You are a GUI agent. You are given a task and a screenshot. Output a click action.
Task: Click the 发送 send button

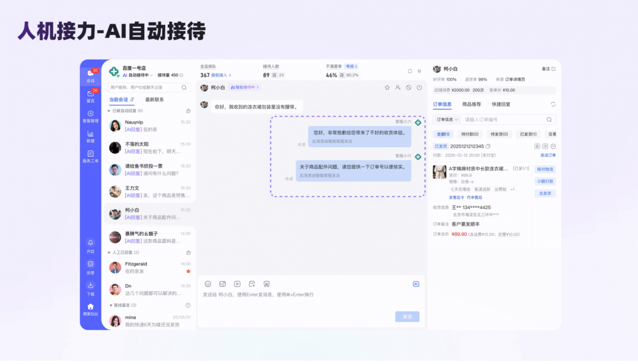tap(408, 316)
